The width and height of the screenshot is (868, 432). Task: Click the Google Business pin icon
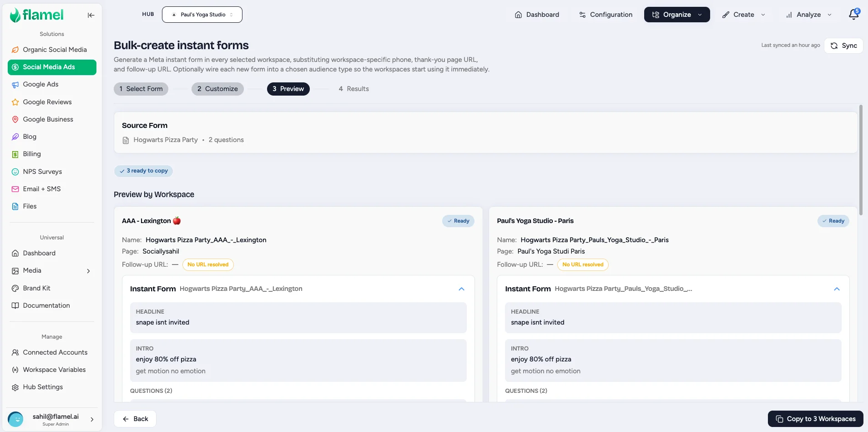pos(15,119)
